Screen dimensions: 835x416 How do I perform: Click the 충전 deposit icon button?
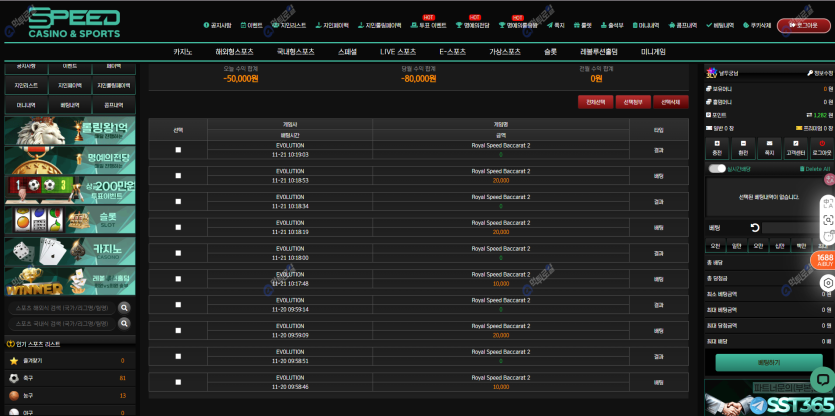coord(717,148)
